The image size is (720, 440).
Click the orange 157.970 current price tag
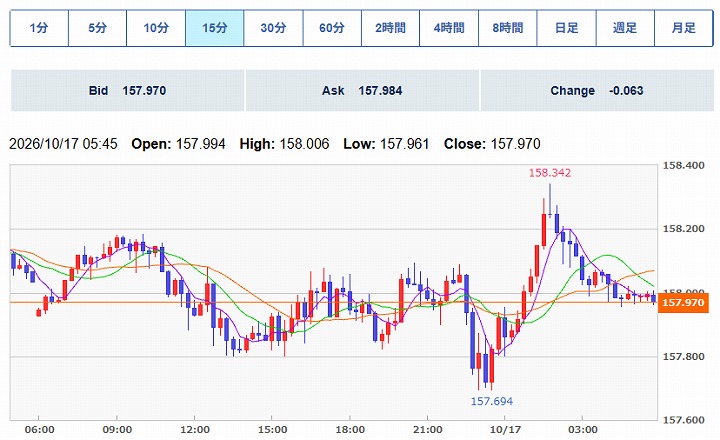coord(683,303)
